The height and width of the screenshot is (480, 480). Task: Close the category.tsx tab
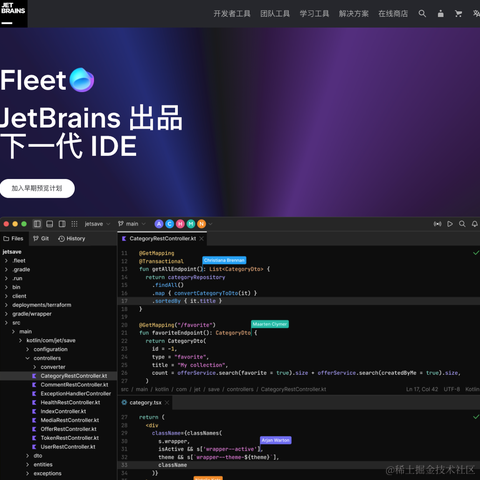(x=167, y=403)
